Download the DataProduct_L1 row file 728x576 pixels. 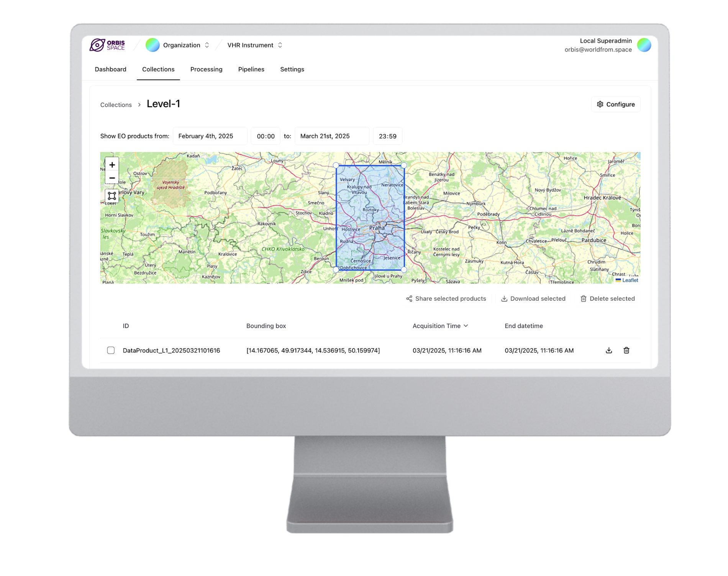(608, 350)
